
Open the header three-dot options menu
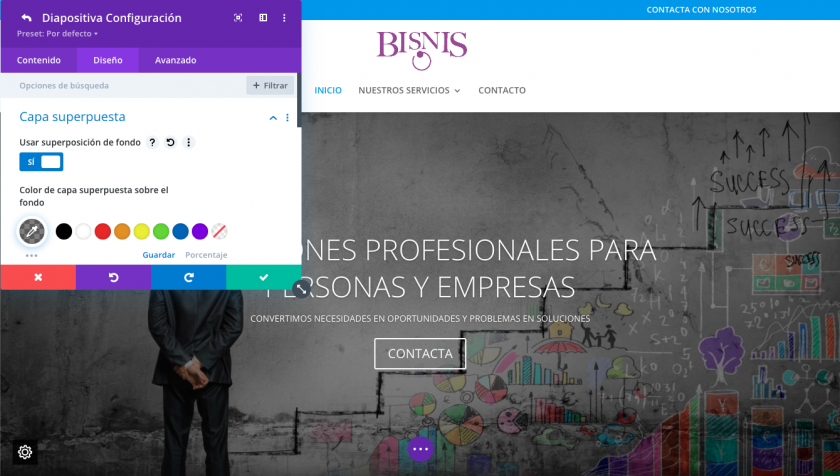(x=284, y=18)
